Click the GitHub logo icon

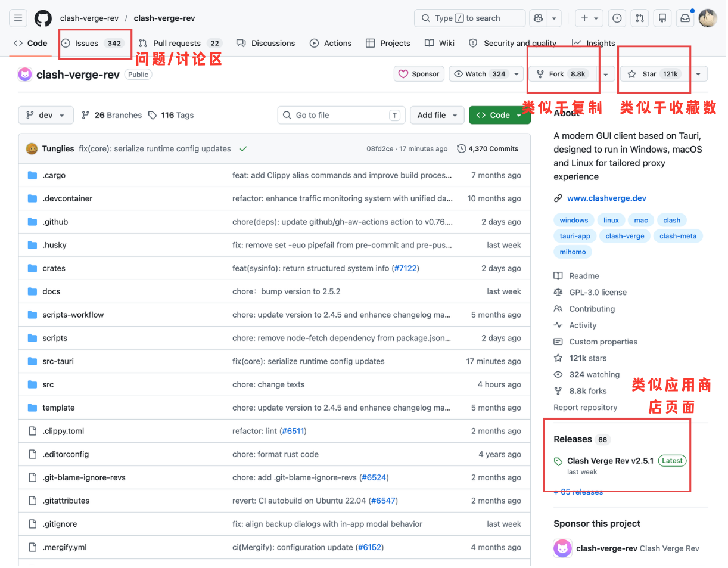(x=43, y=18)
